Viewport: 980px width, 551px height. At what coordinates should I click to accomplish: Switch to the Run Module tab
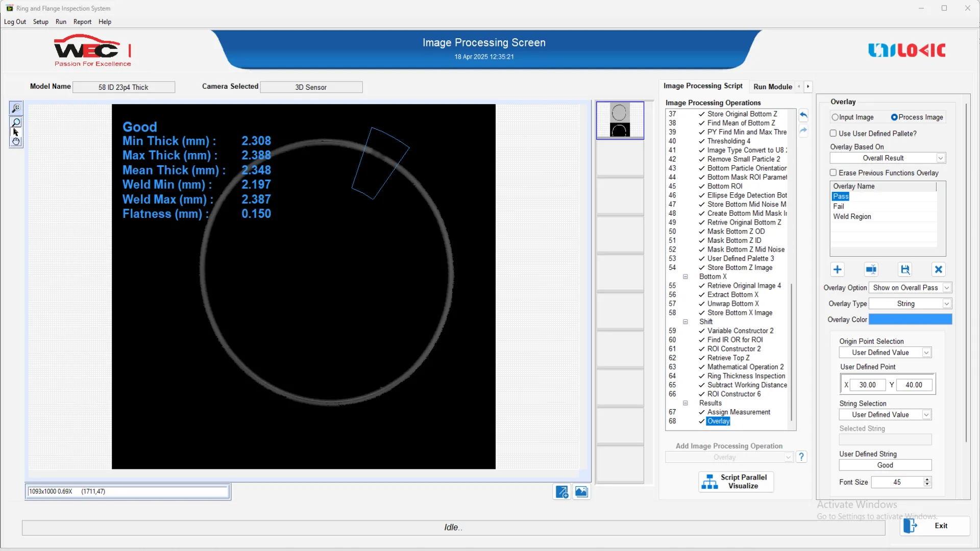[772, 87]
